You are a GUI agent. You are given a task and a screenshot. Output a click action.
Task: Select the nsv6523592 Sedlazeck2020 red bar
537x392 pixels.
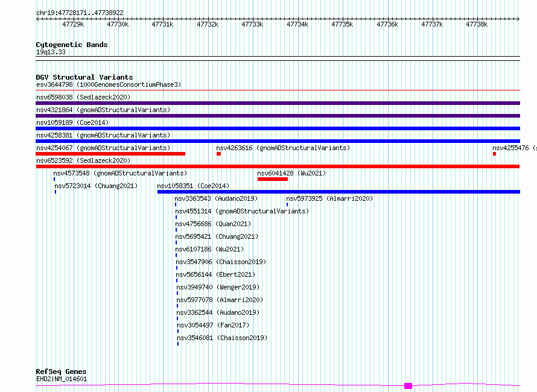[278, 166]
